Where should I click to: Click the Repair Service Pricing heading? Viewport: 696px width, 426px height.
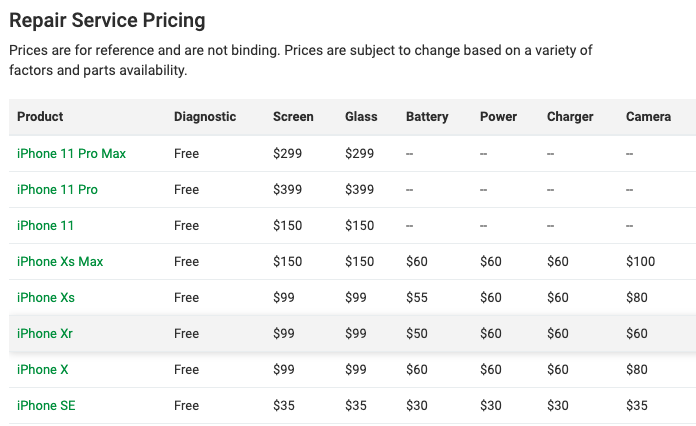[107, 20]
